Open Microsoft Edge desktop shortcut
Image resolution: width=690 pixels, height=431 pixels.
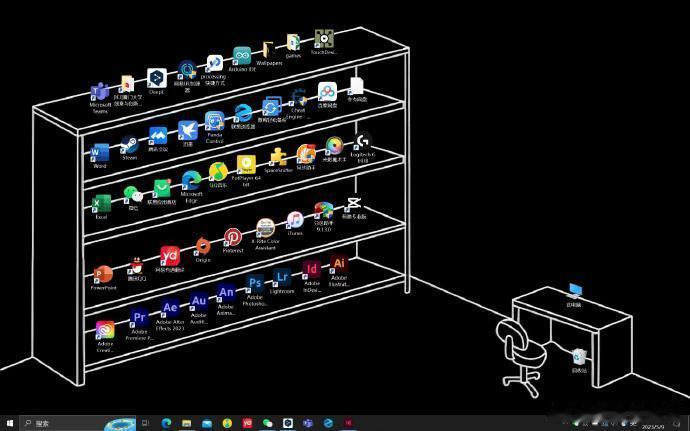pyautogui.click(x=191, y=180)
